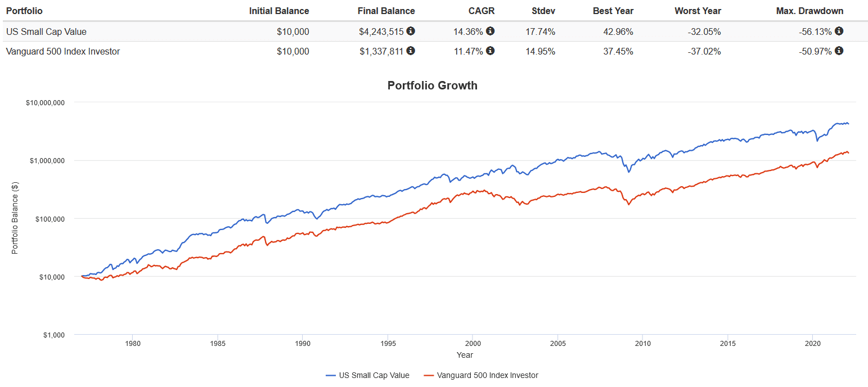The height and width of the screenshot is (387, 868).
Task: Select the Max. Drawdown column header
Action: click(811, 11)
